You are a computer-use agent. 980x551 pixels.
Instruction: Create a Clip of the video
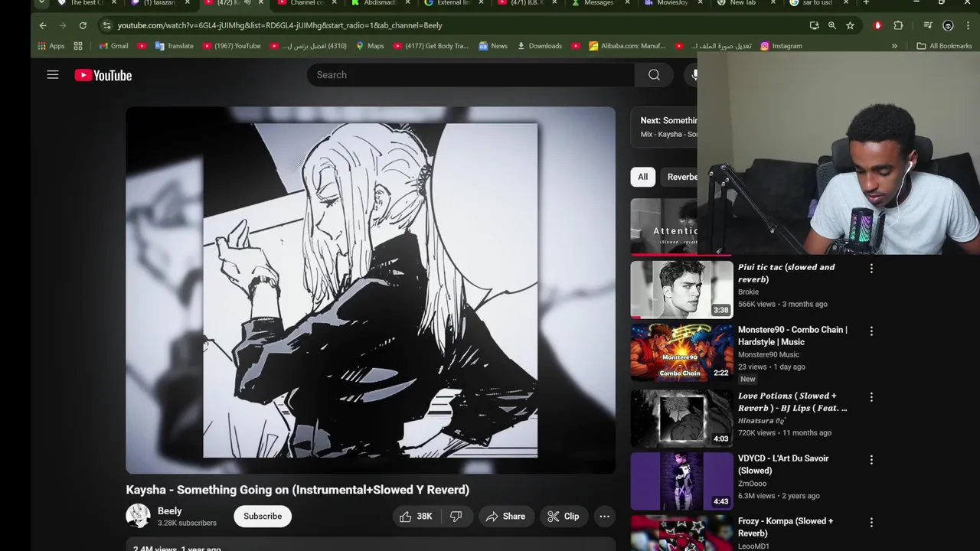point(563,517)
